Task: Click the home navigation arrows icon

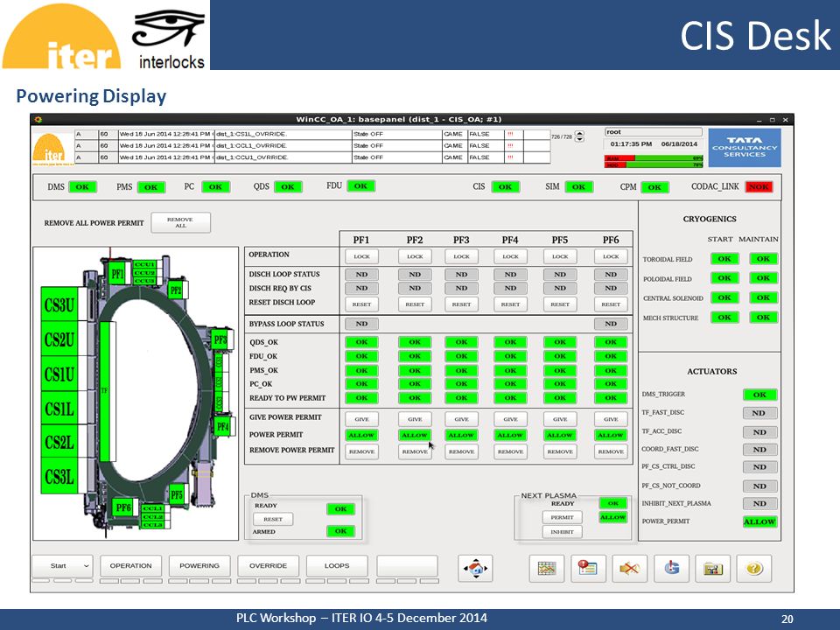Action: pyautogui.click(x=475, y=569)
